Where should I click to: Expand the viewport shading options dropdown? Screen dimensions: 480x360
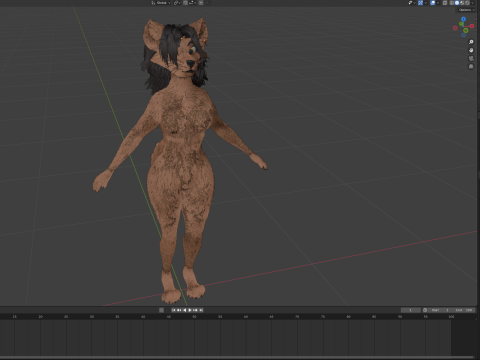472,3
